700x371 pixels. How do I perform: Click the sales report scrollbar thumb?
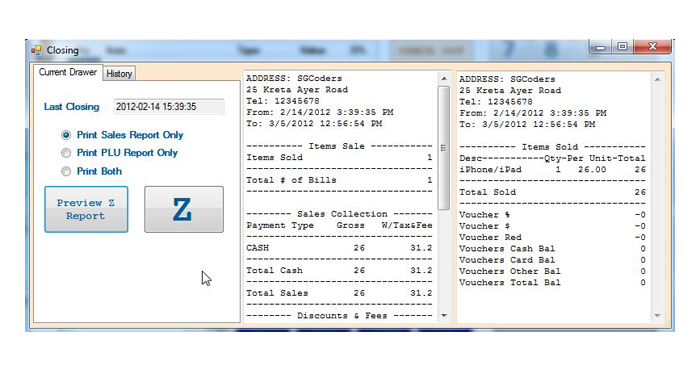444,148
